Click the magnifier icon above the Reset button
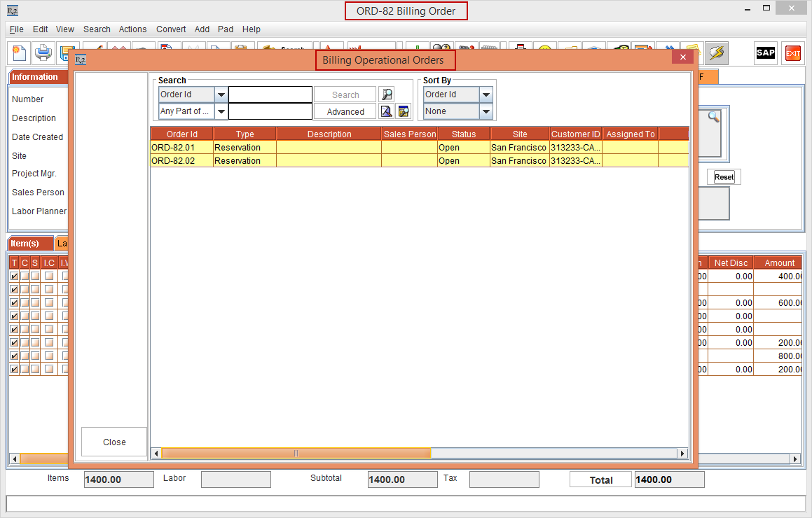 713,118
